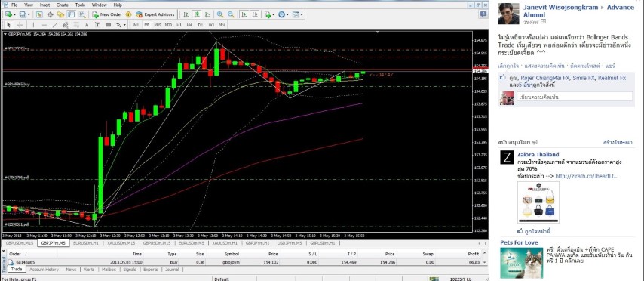
Task: Switch to the EURUSDm,H1 chart tab
Action: coord(86,243)
